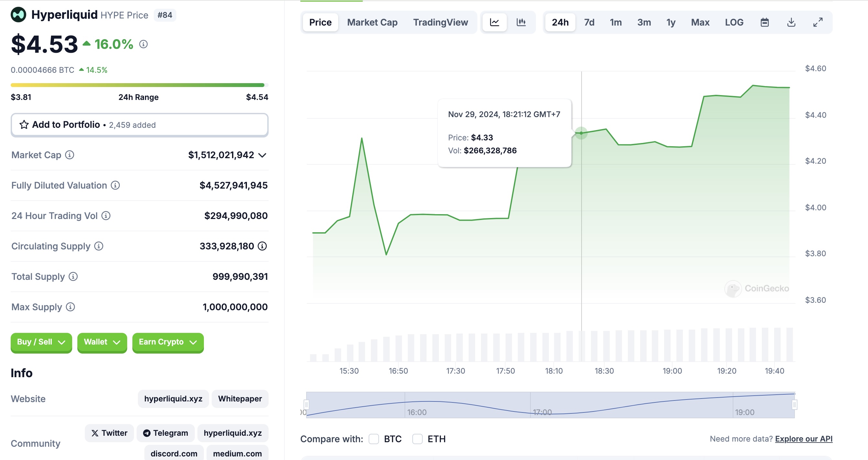Open price change info icon beside 16.0%

pos(143,44)
